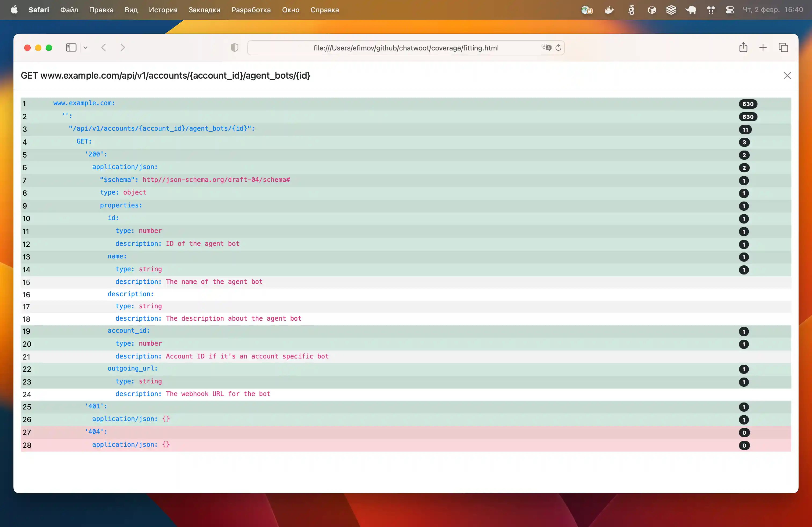
Task: Close the endpoint detail panel with X
Action: click(787, 76)
